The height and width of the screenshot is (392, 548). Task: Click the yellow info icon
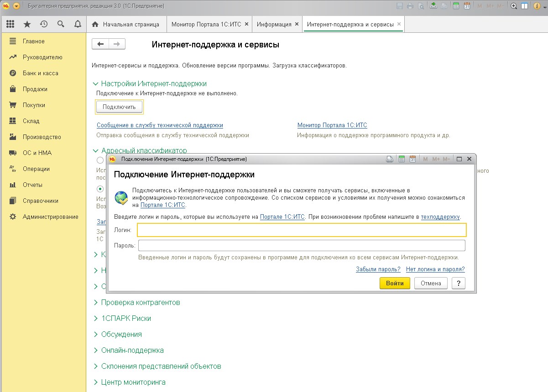point(16,6)
